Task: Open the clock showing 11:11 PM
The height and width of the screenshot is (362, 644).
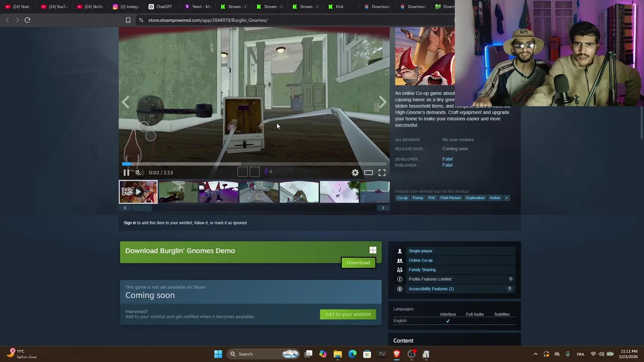Action: click(x=629, y=354)
